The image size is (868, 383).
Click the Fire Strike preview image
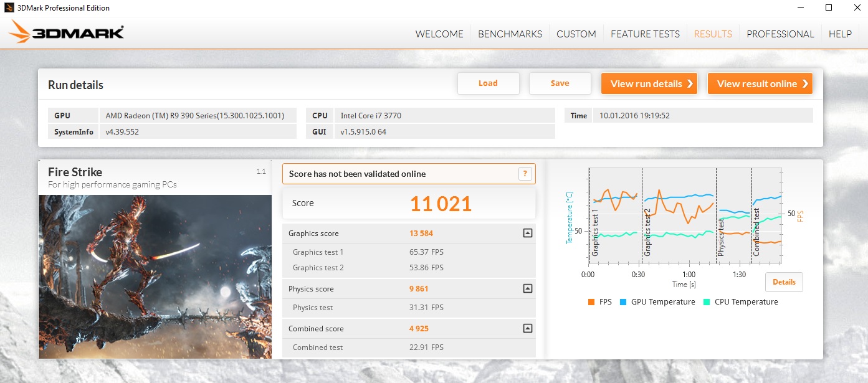coord(155,277)
